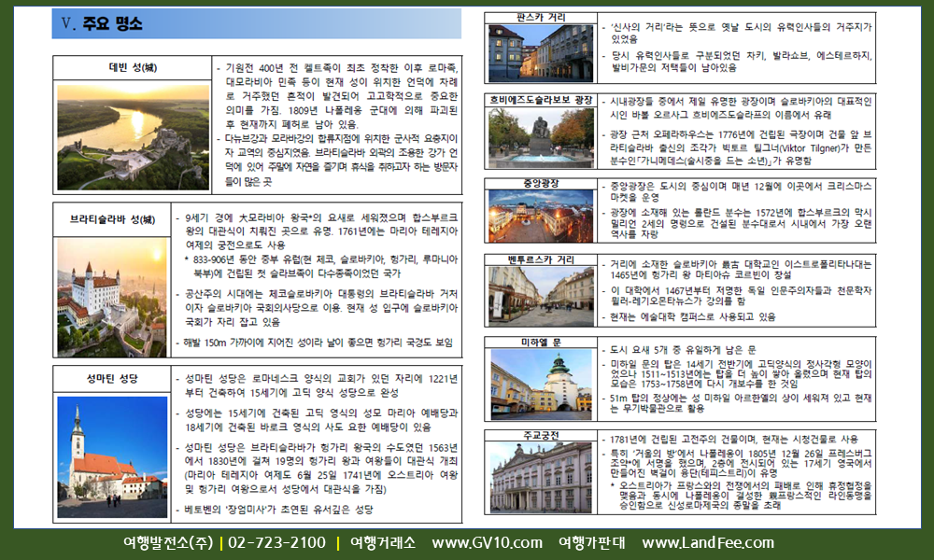The width and height of the screenshot is (934, 560).
Task: Click the bullet starting '이 대학에서 1467년부터'
Action: tap(736, 296)
